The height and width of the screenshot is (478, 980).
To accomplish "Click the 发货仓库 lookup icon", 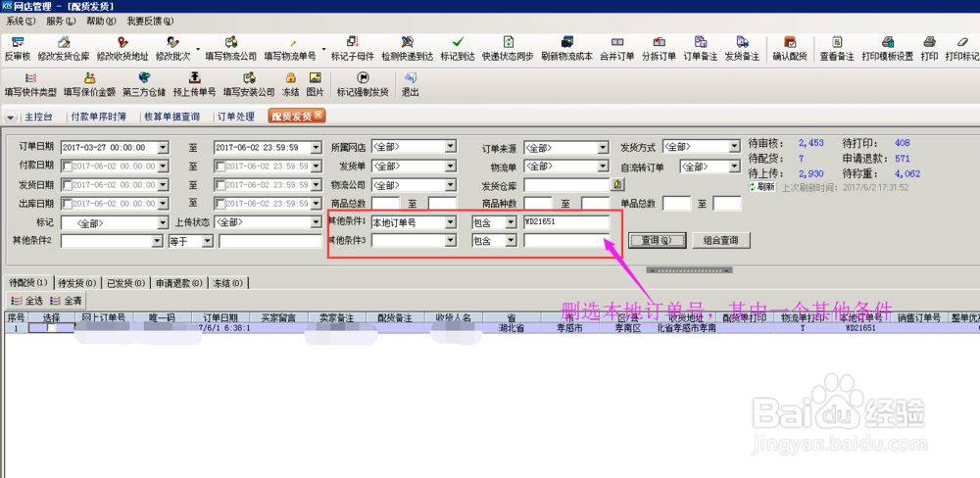I will [617, 185].
